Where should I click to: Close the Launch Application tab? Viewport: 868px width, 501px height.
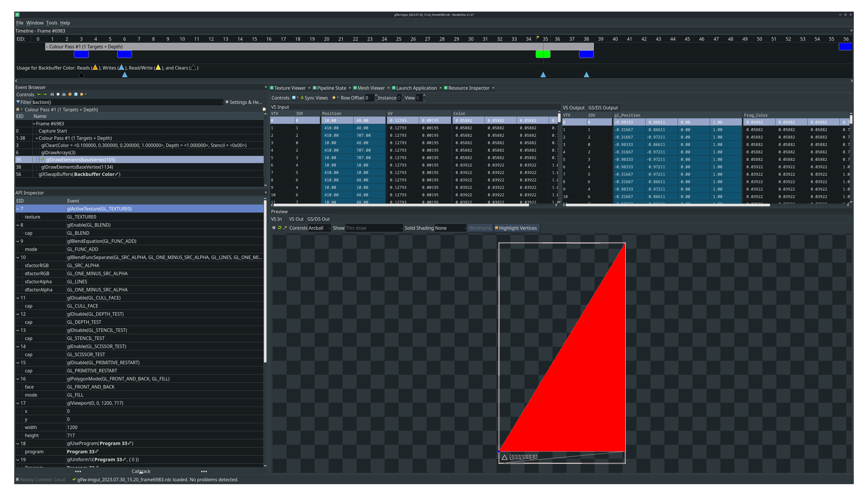click(x=440, y=88)
